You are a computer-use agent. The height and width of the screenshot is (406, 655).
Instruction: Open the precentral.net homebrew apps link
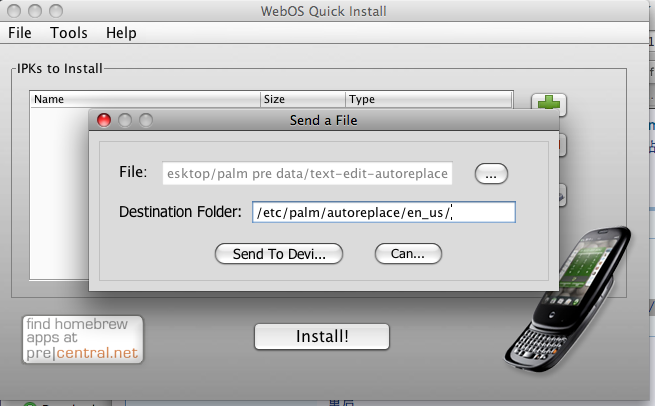point(82,339)
